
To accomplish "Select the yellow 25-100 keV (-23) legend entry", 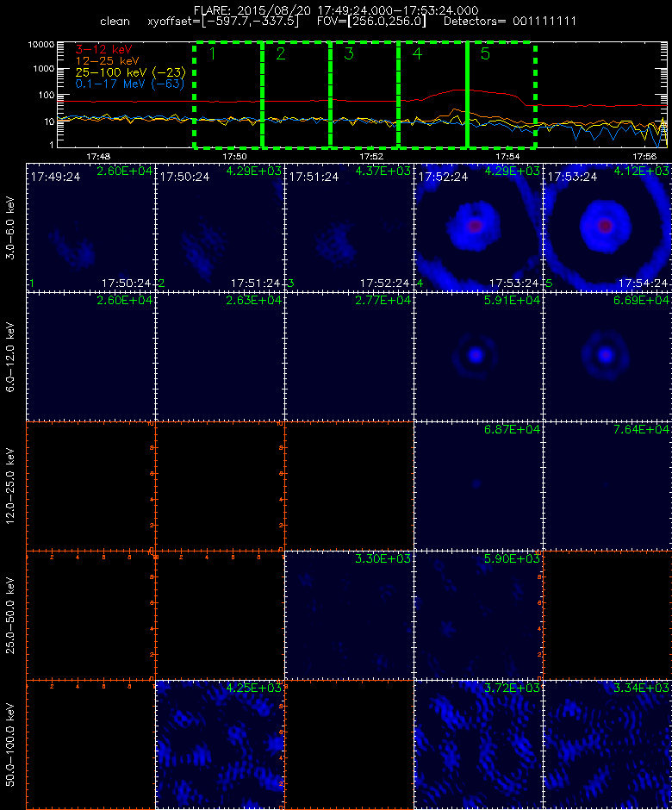I will 130,72.
